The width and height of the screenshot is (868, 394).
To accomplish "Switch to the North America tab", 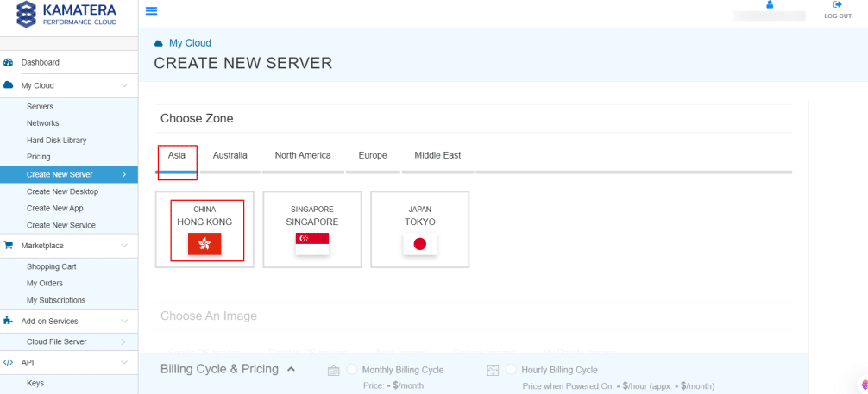I will (x=303, y=155).
